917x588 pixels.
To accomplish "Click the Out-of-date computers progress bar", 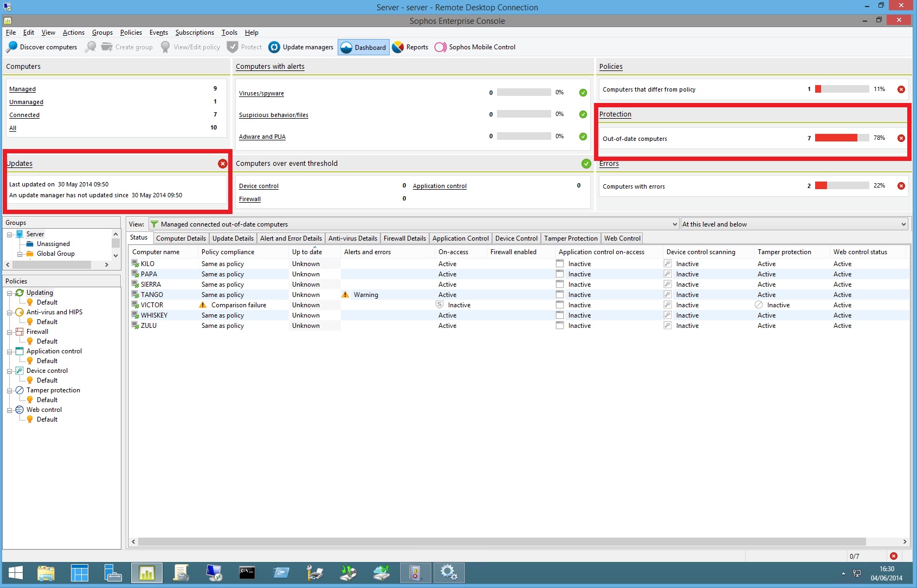I will 842,138.
